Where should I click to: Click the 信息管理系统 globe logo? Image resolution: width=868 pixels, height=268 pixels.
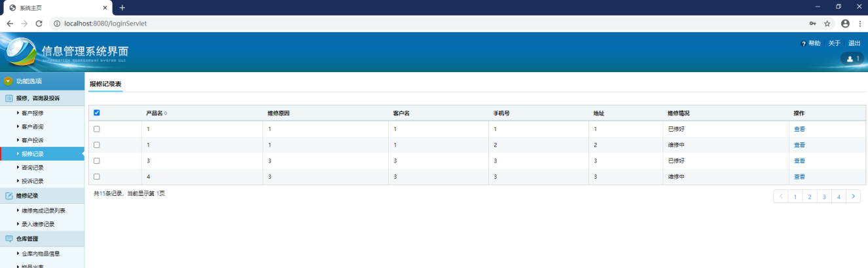tap(20, 51)
